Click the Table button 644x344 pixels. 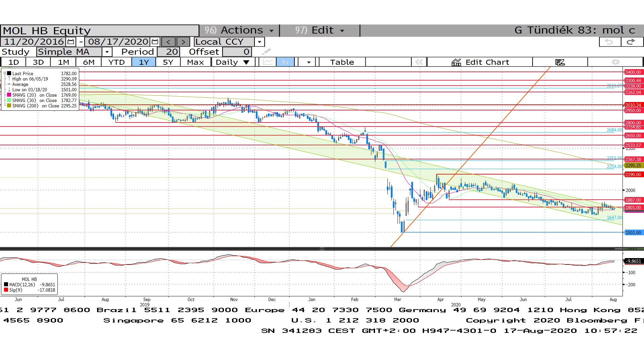click(x=342, y=62)
